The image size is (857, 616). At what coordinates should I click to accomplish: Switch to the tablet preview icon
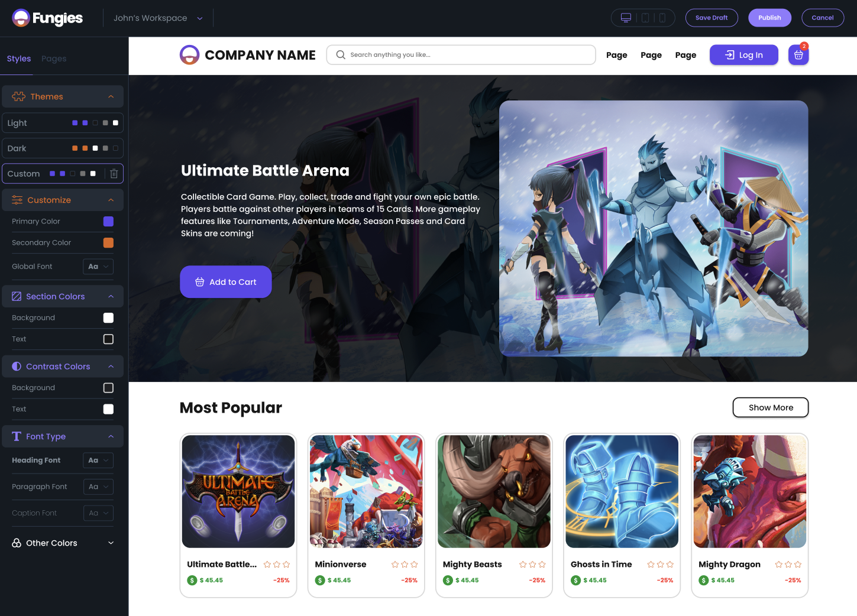(x=645, y=18)
